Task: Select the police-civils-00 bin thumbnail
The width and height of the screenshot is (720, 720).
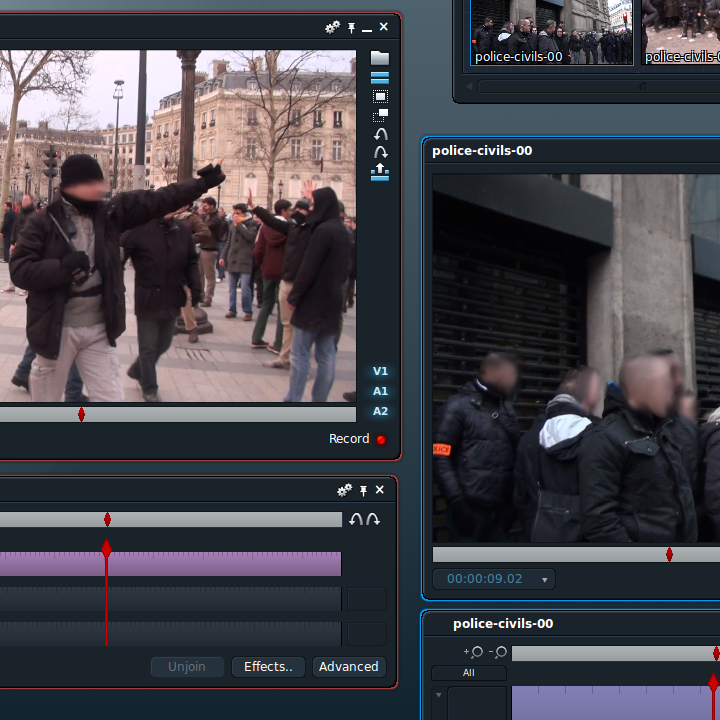Action: click(x=551, y=32)
